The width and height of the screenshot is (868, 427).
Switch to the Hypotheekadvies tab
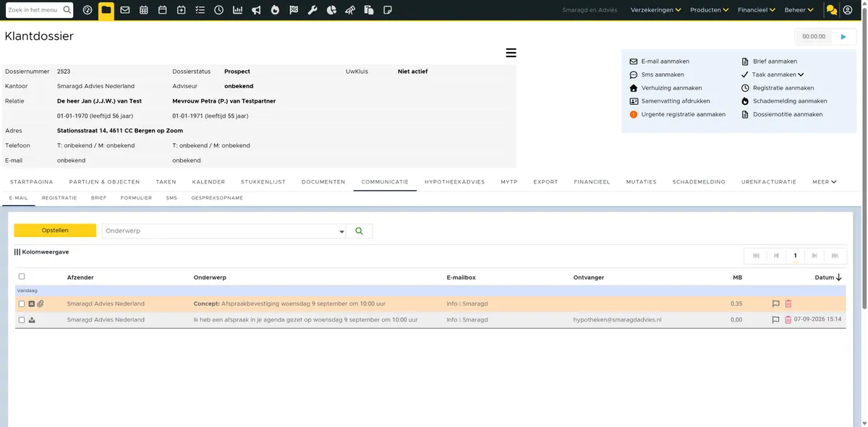455,182
